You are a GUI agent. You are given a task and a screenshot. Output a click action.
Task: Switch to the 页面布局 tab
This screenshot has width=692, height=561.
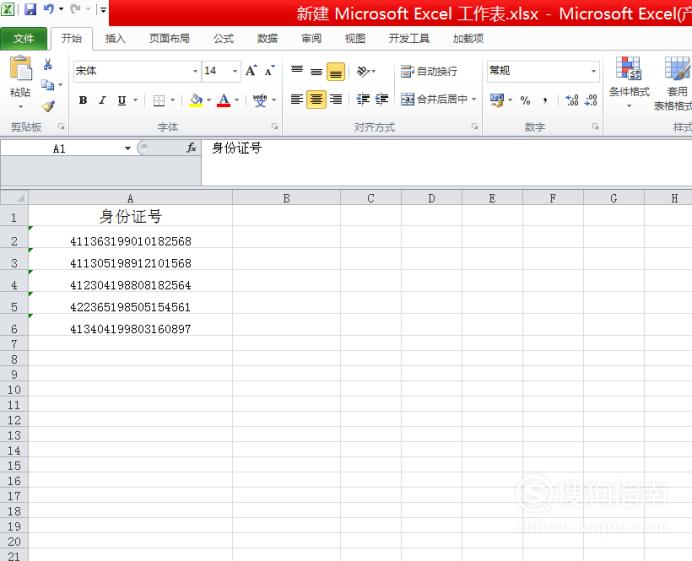[x=169, y=38]
